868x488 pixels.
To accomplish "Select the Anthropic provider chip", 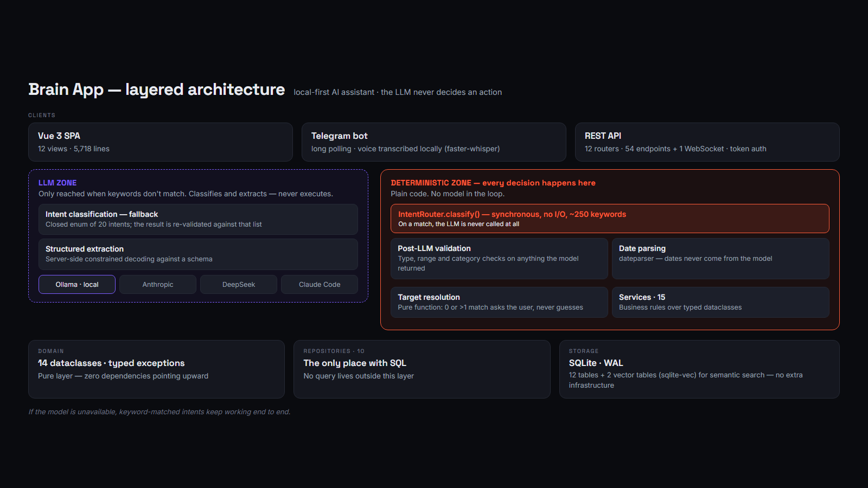I will [158, 284].
